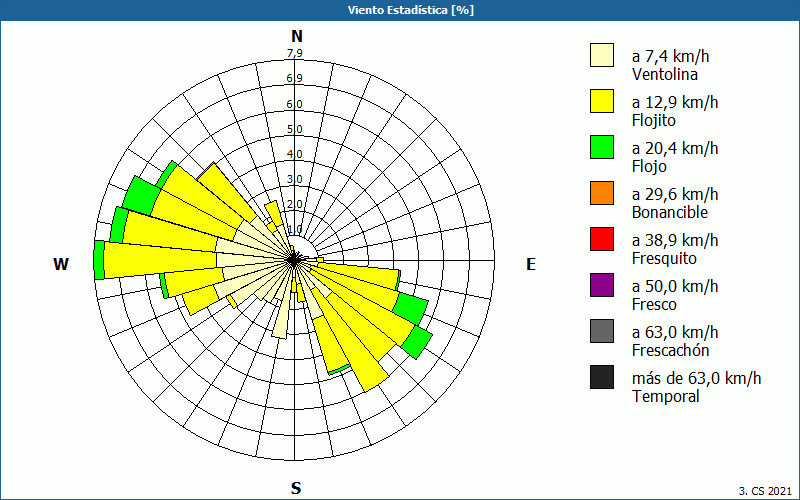Click the 'a 50,0 km/h' legend text

coord(675,286)
